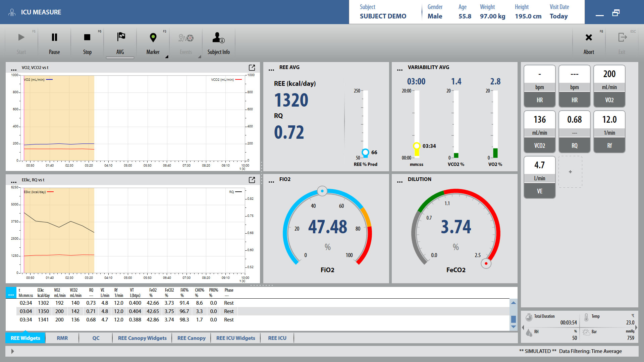Add a new widget in empty slot

(x=570, y=172)
